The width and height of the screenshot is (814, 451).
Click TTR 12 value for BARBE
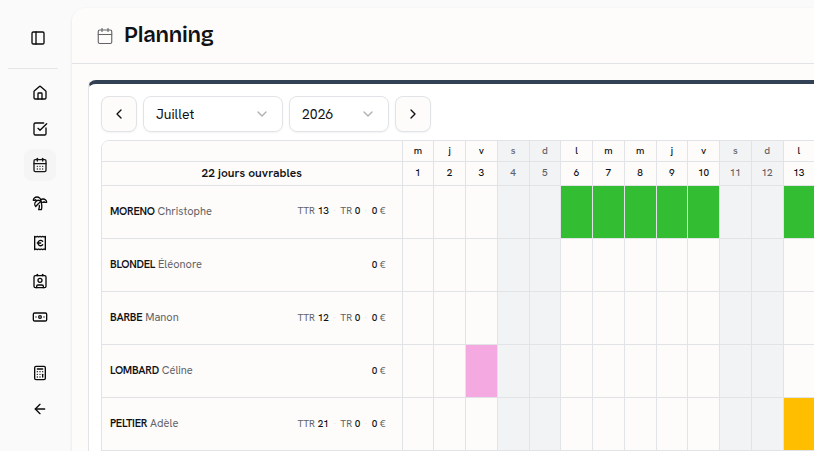tap(313, 318)
